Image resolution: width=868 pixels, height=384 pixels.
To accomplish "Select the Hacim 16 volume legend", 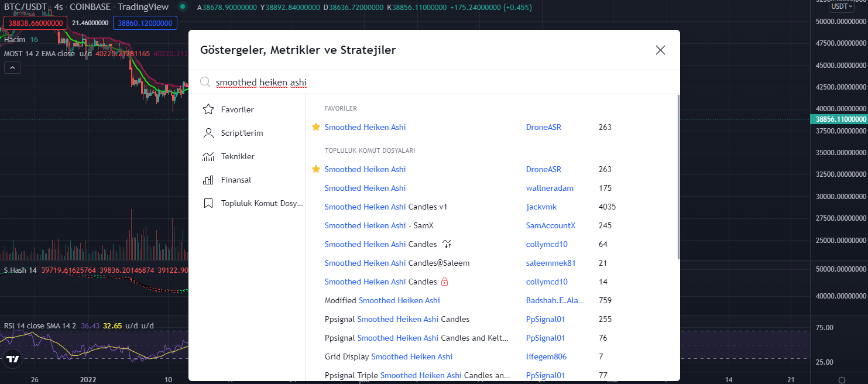I will point(21,39).
